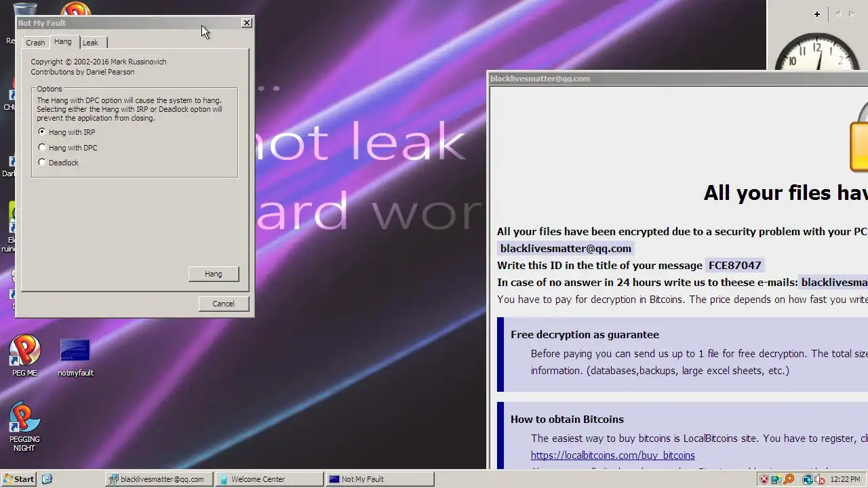This screenshot has width=868, height=488.
Task: Click the 'Contributions by Daniel Pearson' text
Action: 83,72
